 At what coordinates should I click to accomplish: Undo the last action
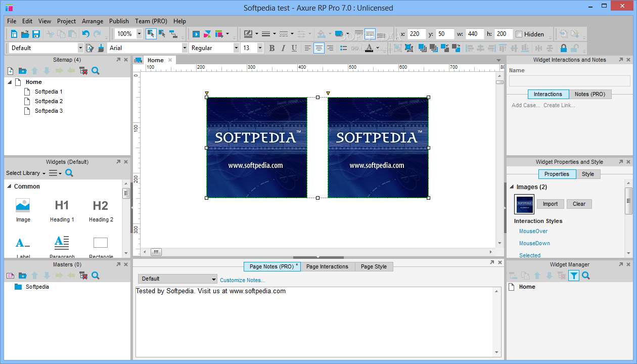click(85, 34)
